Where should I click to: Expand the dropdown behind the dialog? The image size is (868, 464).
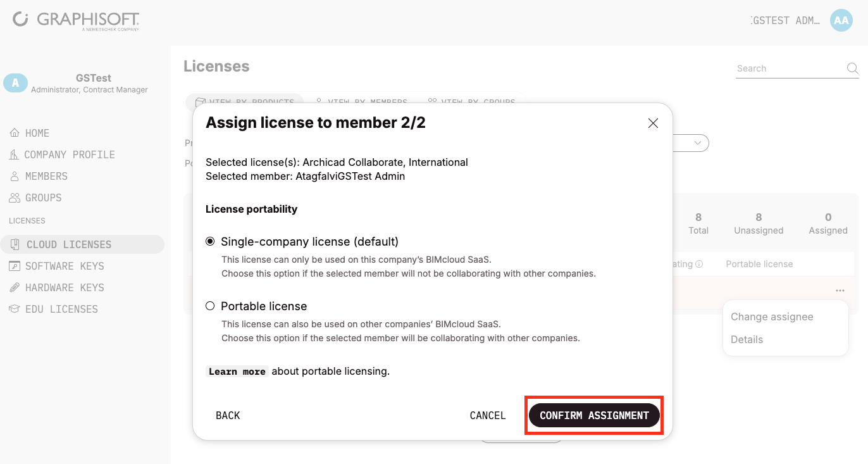697,143
